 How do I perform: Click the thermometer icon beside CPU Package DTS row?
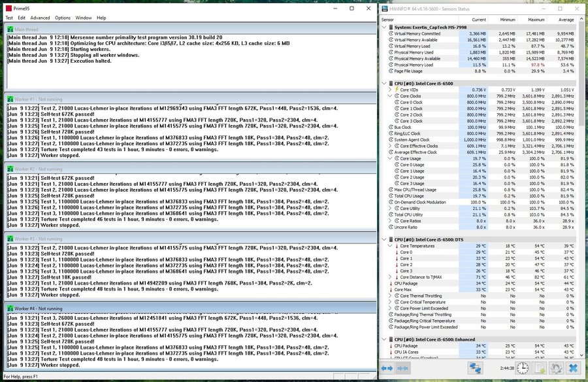coord(391,284)
